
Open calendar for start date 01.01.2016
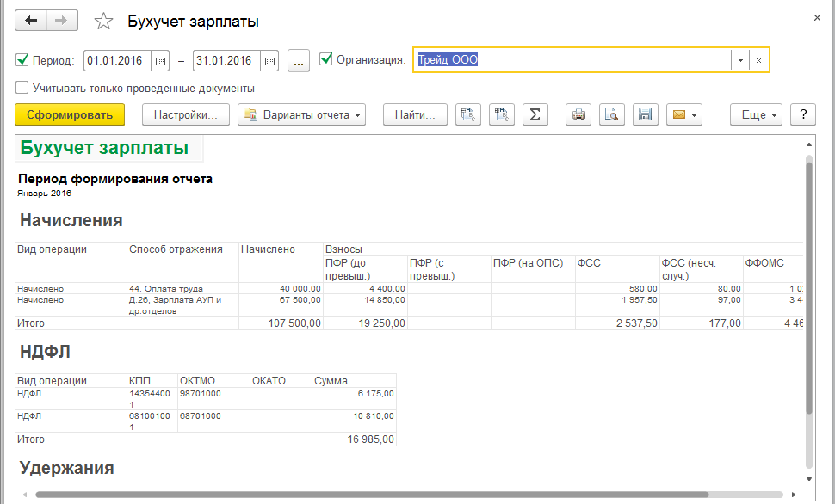(x=160, y=60)
